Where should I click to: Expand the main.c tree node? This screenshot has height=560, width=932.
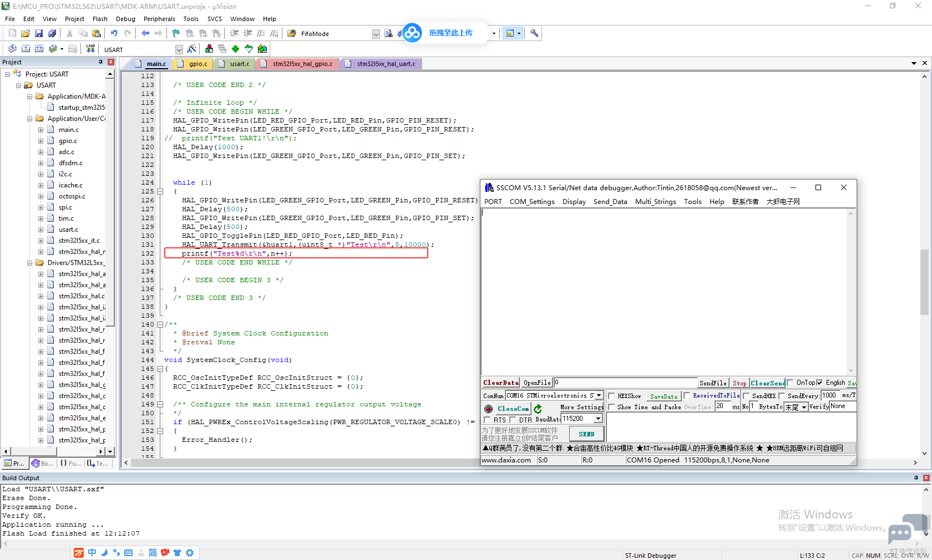40,130
